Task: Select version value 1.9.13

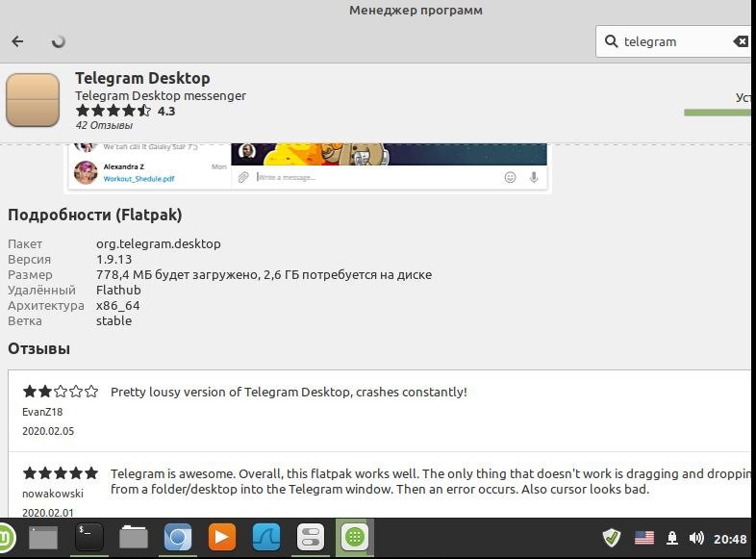Action: coord(113,260)
